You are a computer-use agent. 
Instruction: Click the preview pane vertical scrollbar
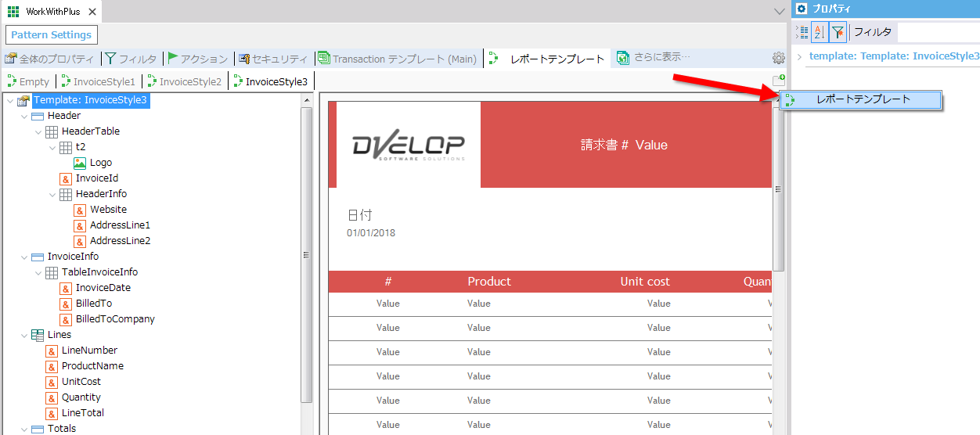(778, 188)
